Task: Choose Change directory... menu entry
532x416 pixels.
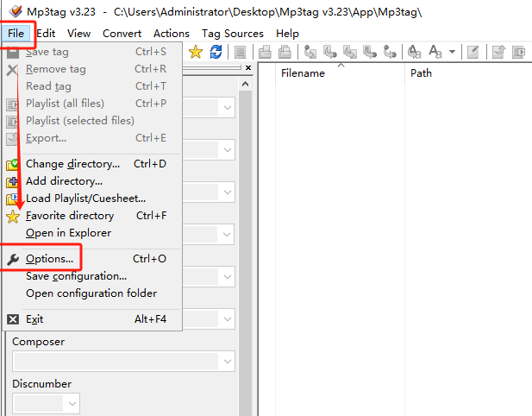Action: click(92, 164)
